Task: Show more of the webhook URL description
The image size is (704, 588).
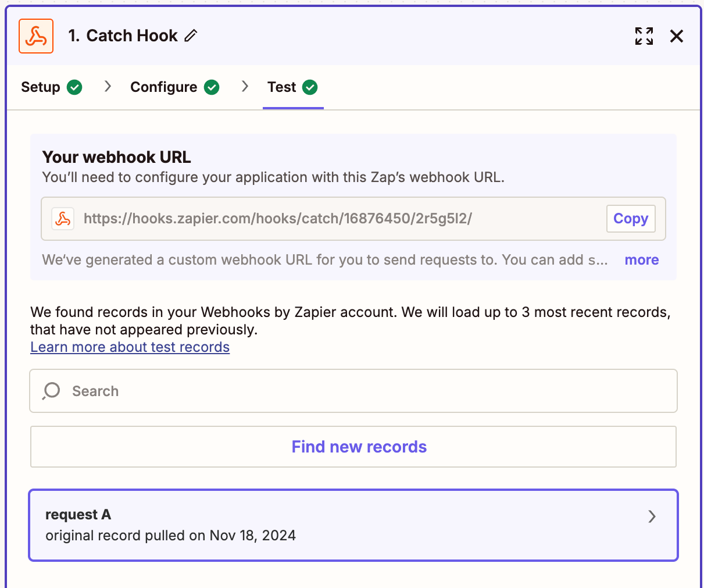Action: point(642,260)
